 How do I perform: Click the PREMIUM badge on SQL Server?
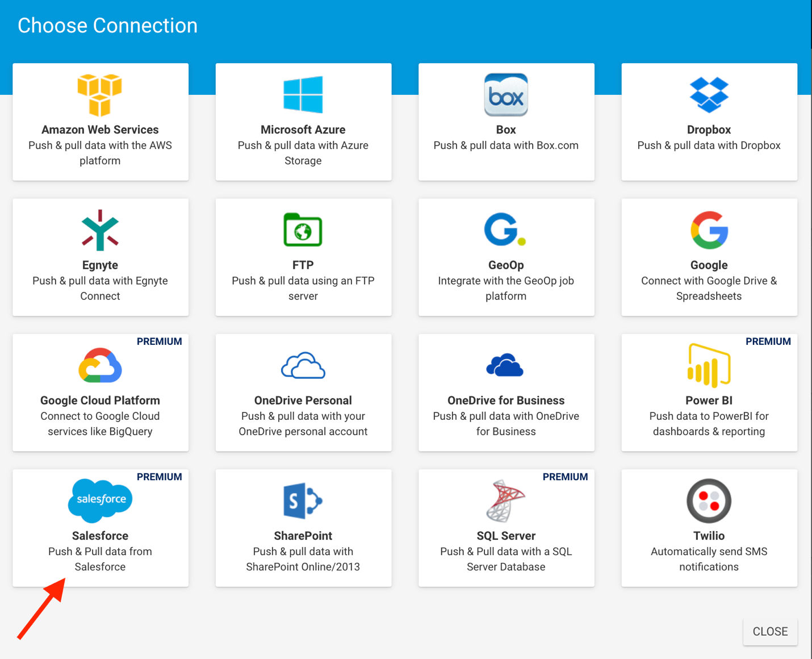(x=566, y=477)
